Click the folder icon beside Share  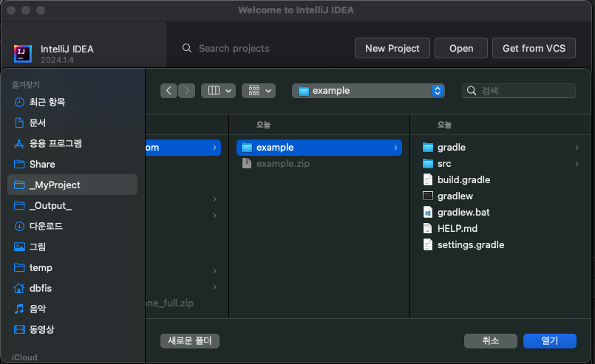[19, 164]
